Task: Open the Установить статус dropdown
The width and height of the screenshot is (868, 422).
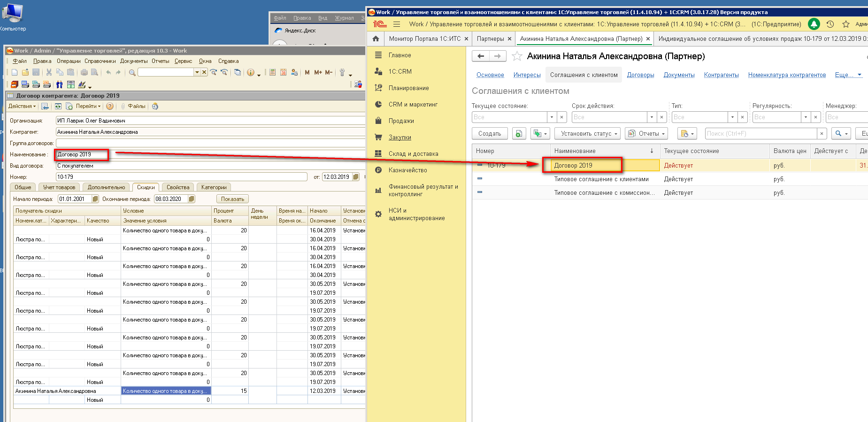Action: point(587,134)
